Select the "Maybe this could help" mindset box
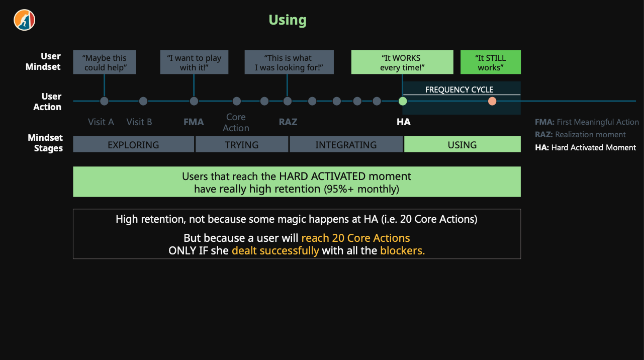 click(x=105, y=62)
